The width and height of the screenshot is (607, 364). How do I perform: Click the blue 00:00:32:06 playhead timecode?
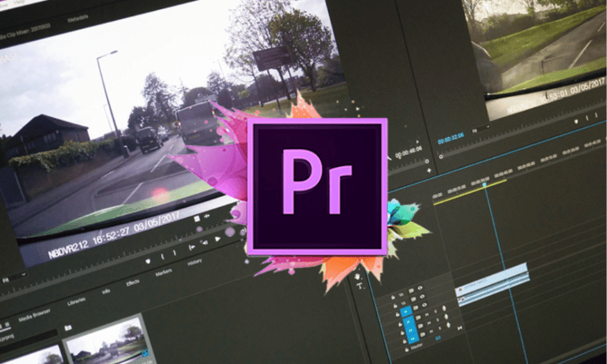[451, 138]
